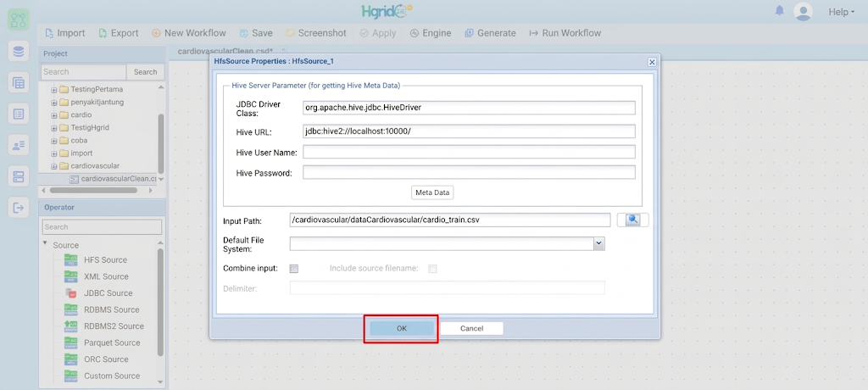The width and height of the screenshot is (868, 390).
Task: Click the Hive User Name field
Action: 469,152
